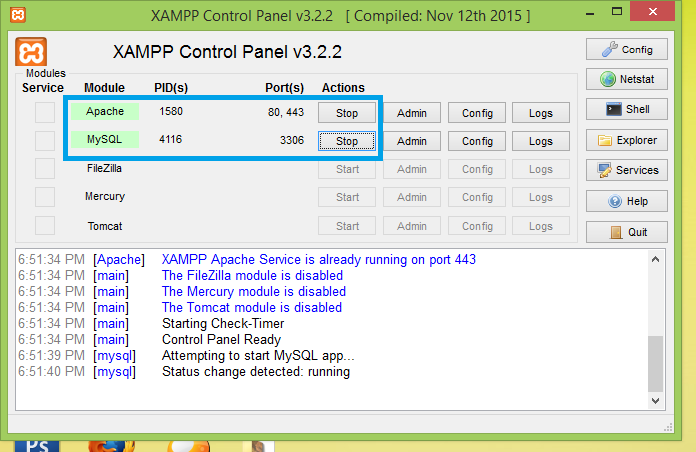
Task: View MySQL Logs
Action: click(541, 141)
